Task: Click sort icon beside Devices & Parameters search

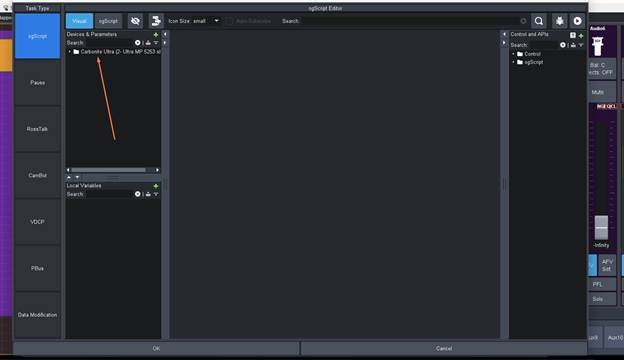Action: (148, 43)
